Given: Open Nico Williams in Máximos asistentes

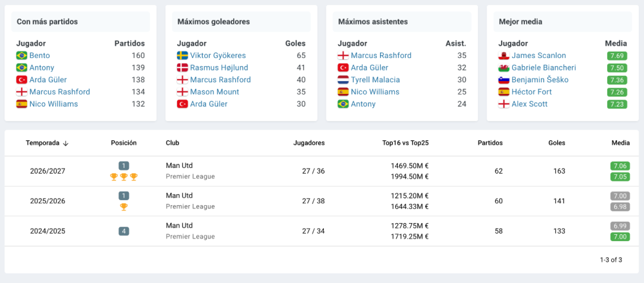Looking at the screenshot, I should pos(375,92).
